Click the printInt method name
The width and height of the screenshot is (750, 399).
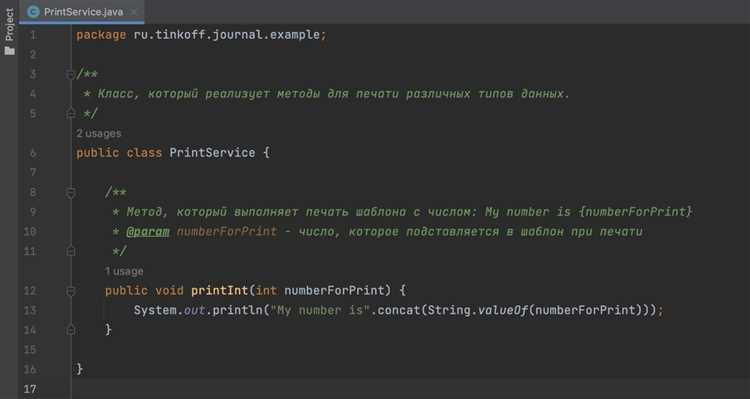pos(220,291)
